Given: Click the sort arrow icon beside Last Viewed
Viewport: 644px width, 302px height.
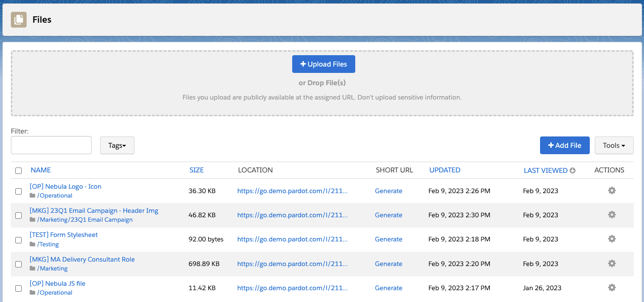Looking at the screenshot, I should click(573, 171).
